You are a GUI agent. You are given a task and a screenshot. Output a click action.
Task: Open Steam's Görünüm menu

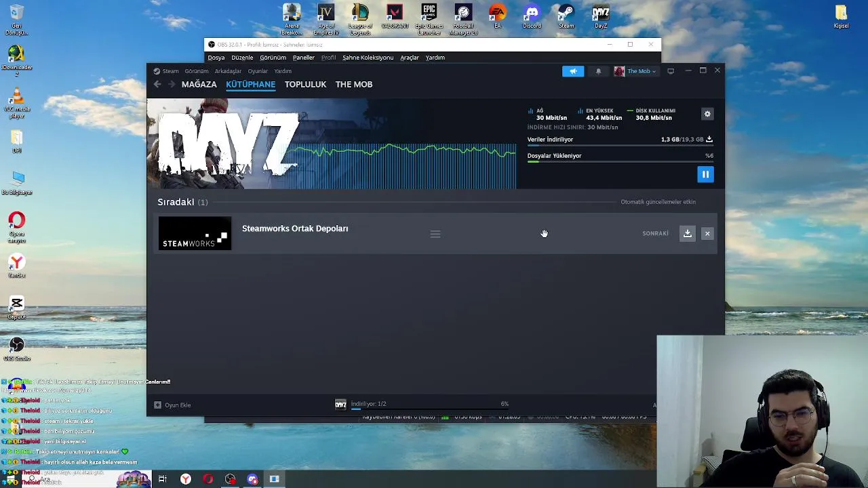point(197,71)
